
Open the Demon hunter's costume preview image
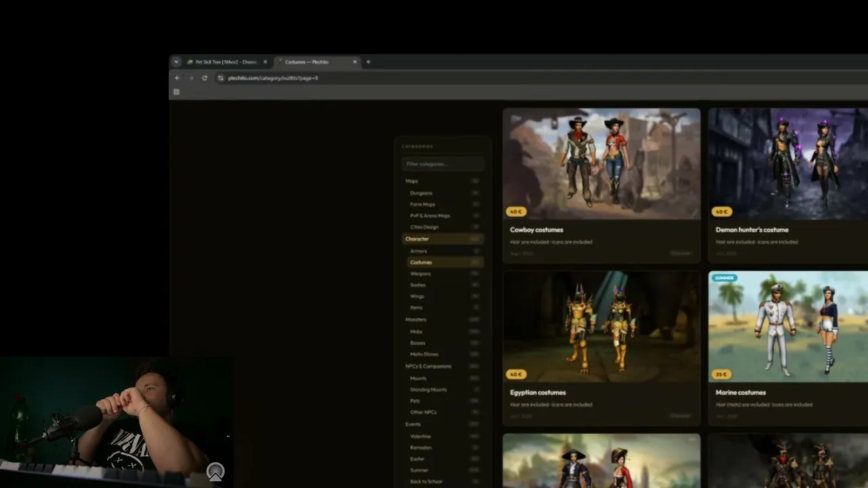788,163
